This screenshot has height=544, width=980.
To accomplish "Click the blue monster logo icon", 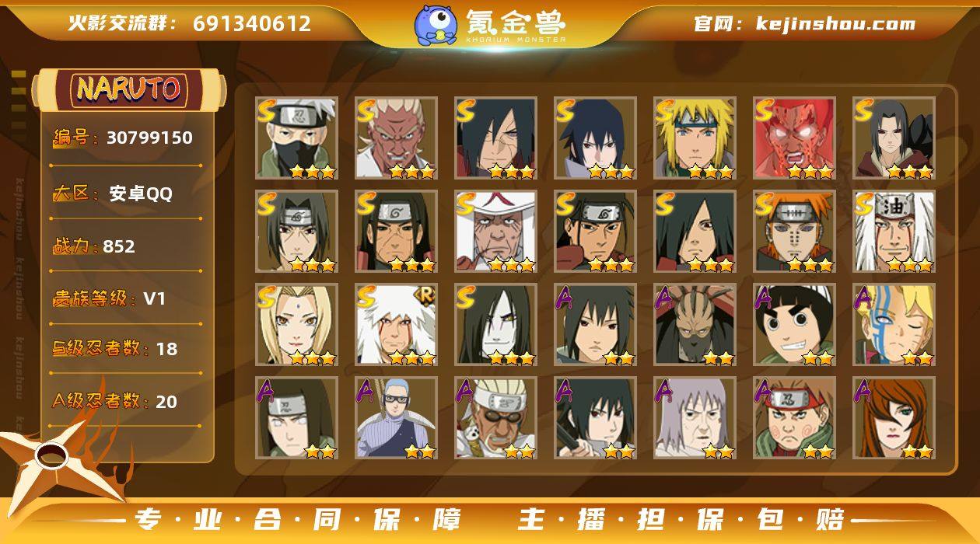I will click(x=436, y=25).
